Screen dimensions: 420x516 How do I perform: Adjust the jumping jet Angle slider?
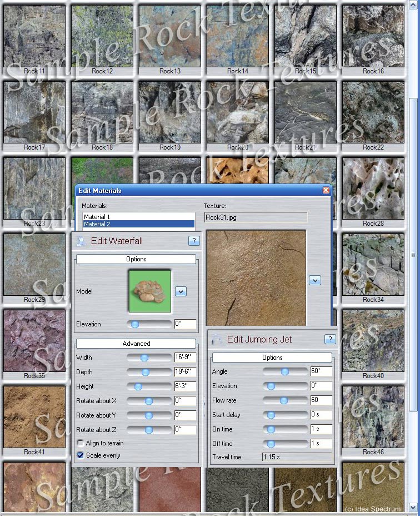(285, 371)
